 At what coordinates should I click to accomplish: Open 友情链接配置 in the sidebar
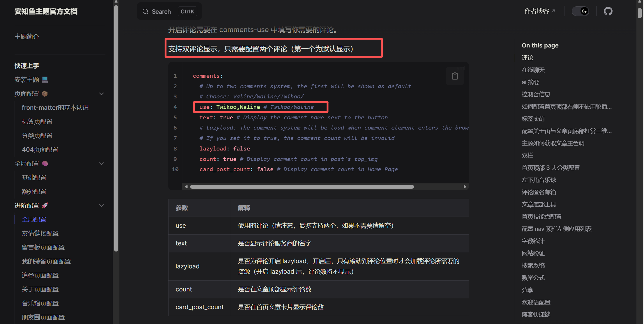pos(40,233)
